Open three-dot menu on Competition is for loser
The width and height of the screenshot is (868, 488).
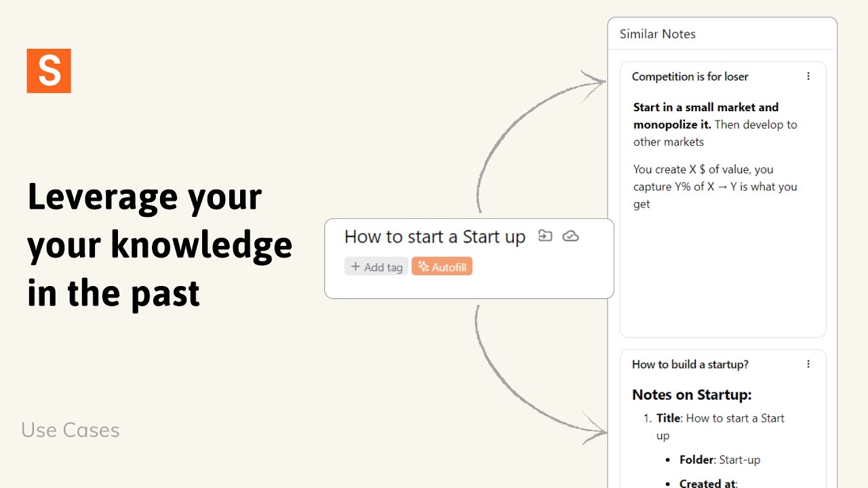pyautogui.click(x=808, y=77)
